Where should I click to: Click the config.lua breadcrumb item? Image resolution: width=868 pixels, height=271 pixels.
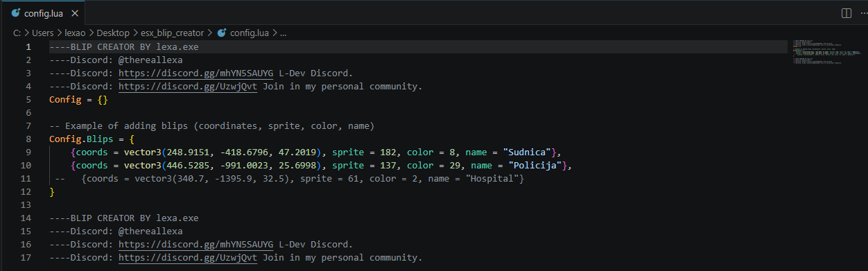pyautogui.click(x=250, y=33)
